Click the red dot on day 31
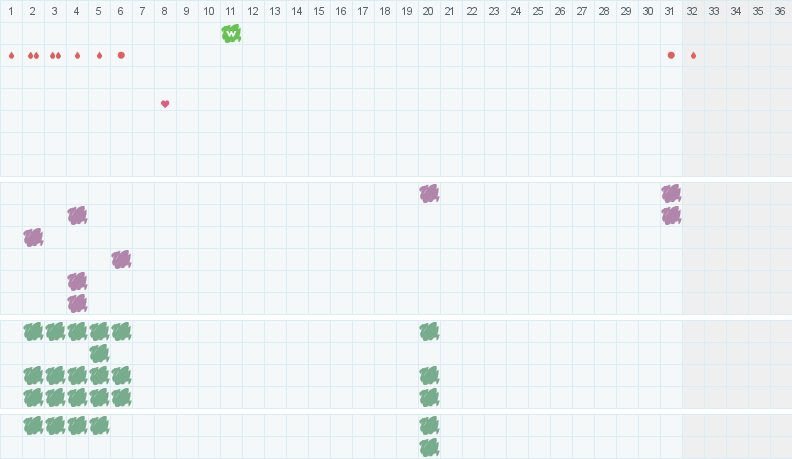Image resolution: width=792 pixels, height=459 pixels. click(x=671, y=55)
